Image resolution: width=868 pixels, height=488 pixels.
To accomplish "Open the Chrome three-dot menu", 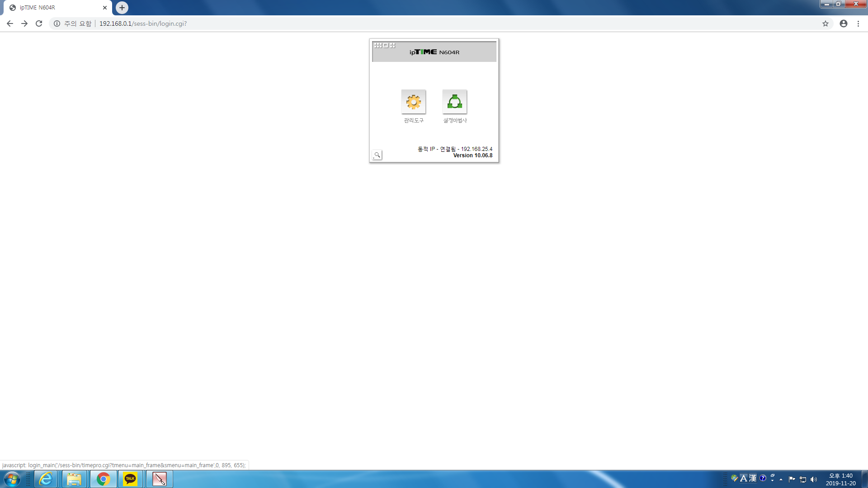I will tap(858, 23).
